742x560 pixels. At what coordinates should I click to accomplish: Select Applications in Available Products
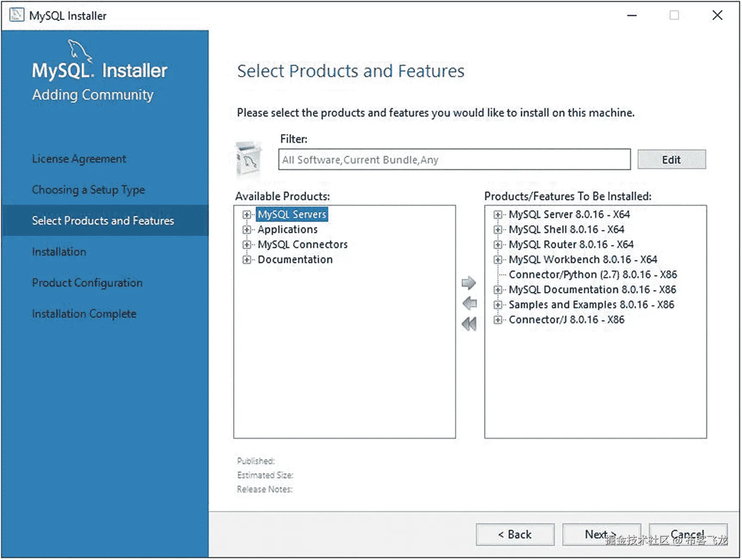288,230
